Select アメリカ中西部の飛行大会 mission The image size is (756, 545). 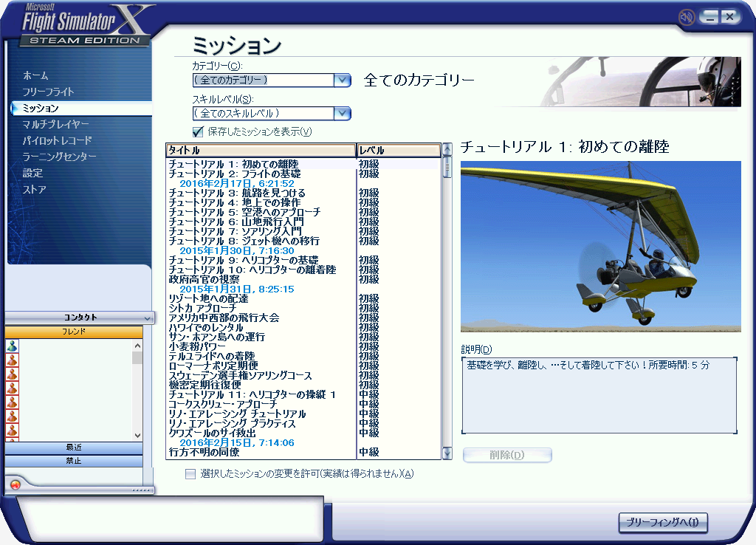click(224, 318)
